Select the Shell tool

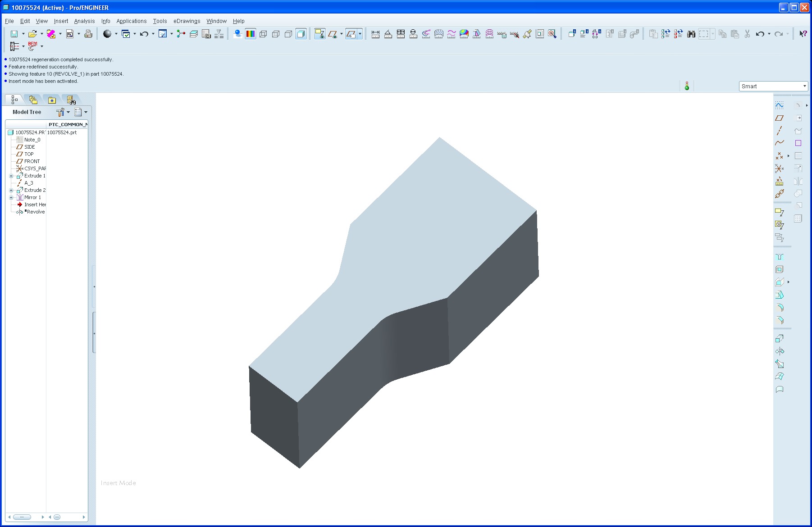780,269
